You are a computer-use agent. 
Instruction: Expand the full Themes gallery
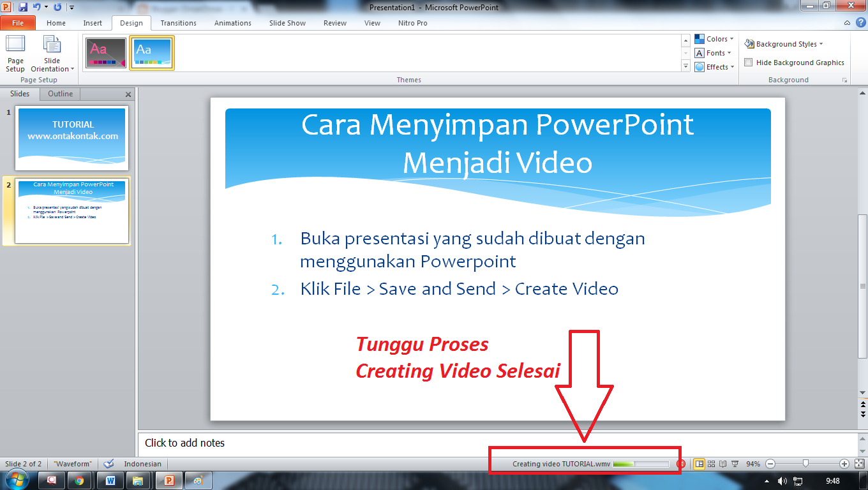point(686,66)
